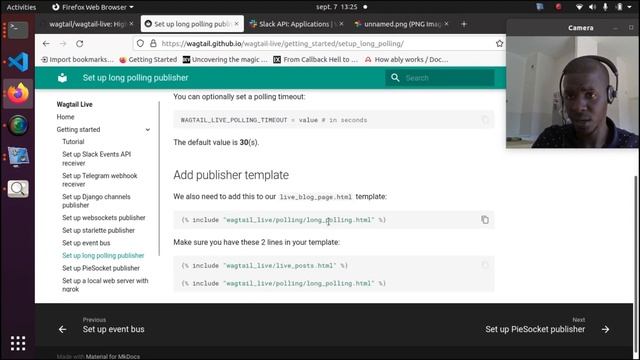The width and height of the screenshot is (640, 360).
Task: Open the green globe dock application
Action: (18, 125)
